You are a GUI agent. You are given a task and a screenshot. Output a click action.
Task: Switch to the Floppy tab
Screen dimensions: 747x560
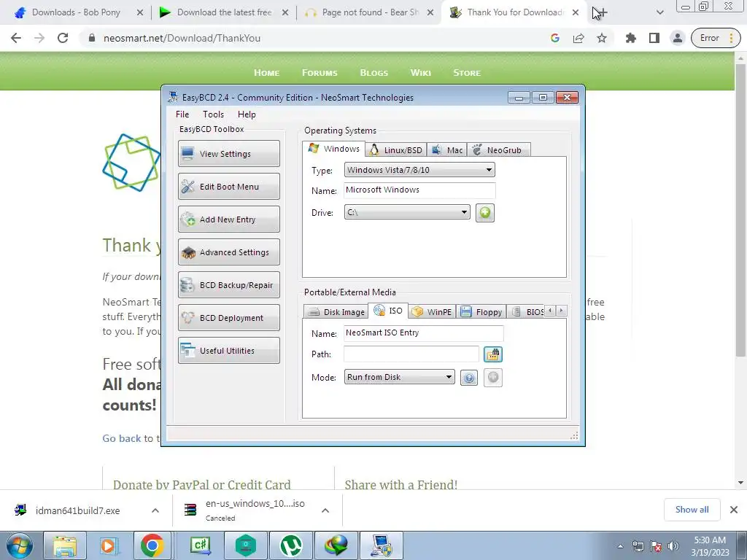(481, 312)
